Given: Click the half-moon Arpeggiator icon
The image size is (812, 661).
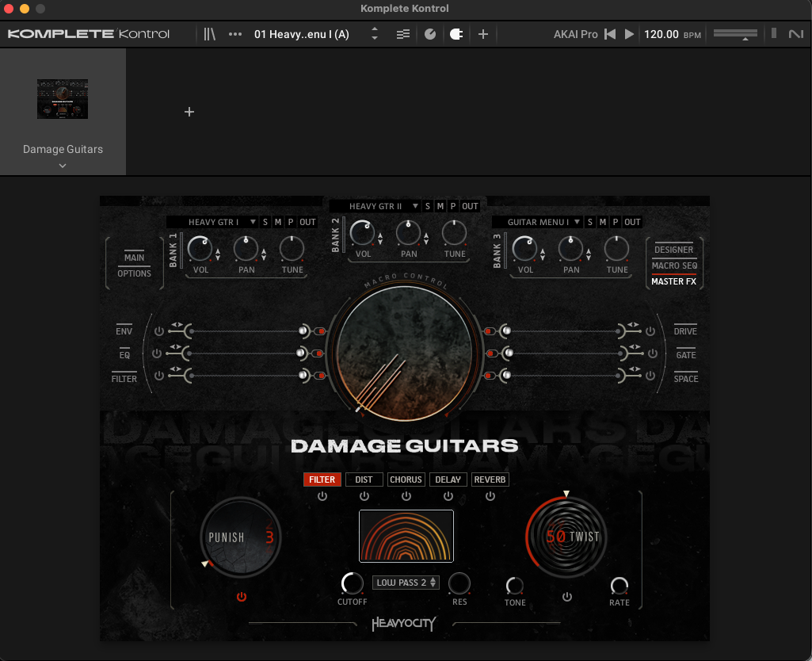Looking at the screenshot, I should [x=456, y=34].
